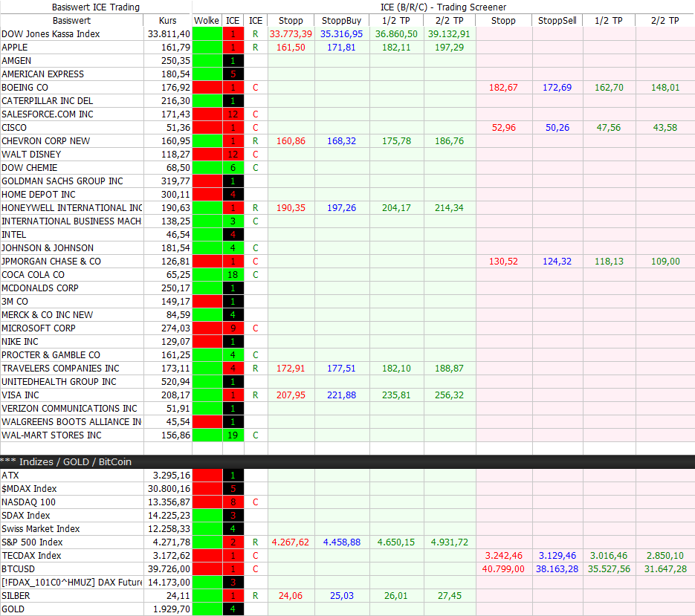Click Cisco 2/2 TP value 43,58

coord(665,128)
